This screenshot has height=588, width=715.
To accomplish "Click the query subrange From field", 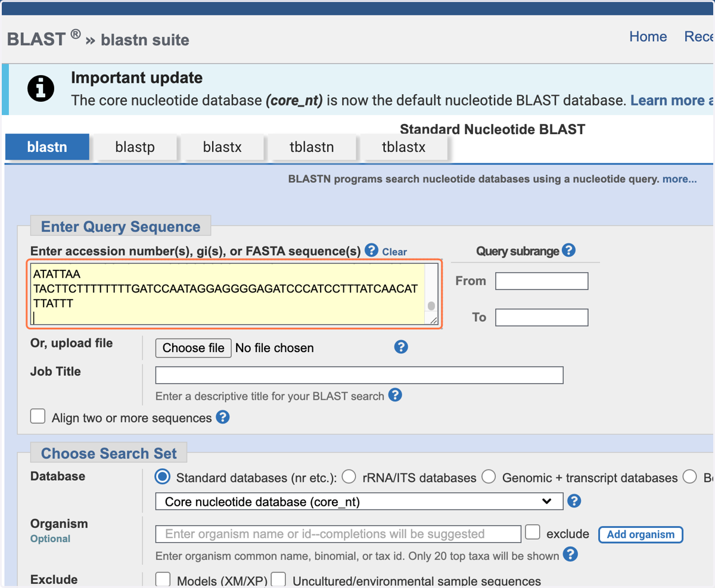I will coord(542,281).
